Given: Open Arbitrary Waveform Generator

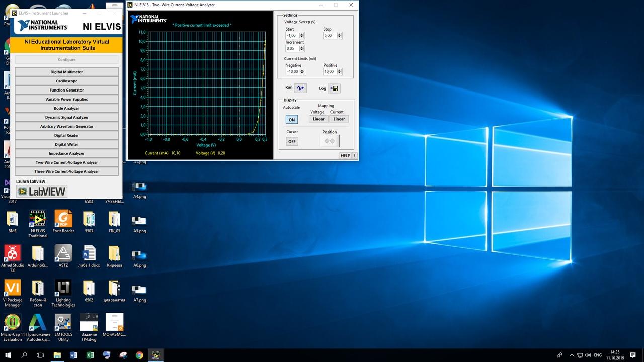Looking at the screenshot, I should pos(66,126).
